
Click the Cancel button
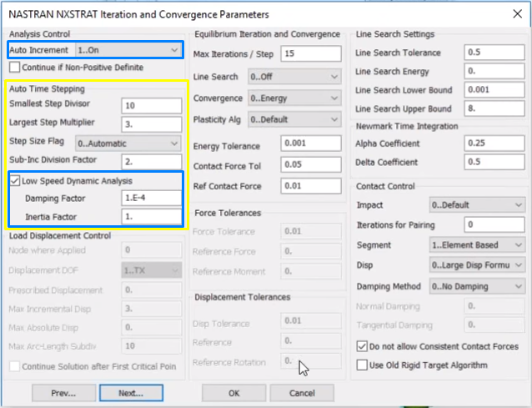pos(302,393)
